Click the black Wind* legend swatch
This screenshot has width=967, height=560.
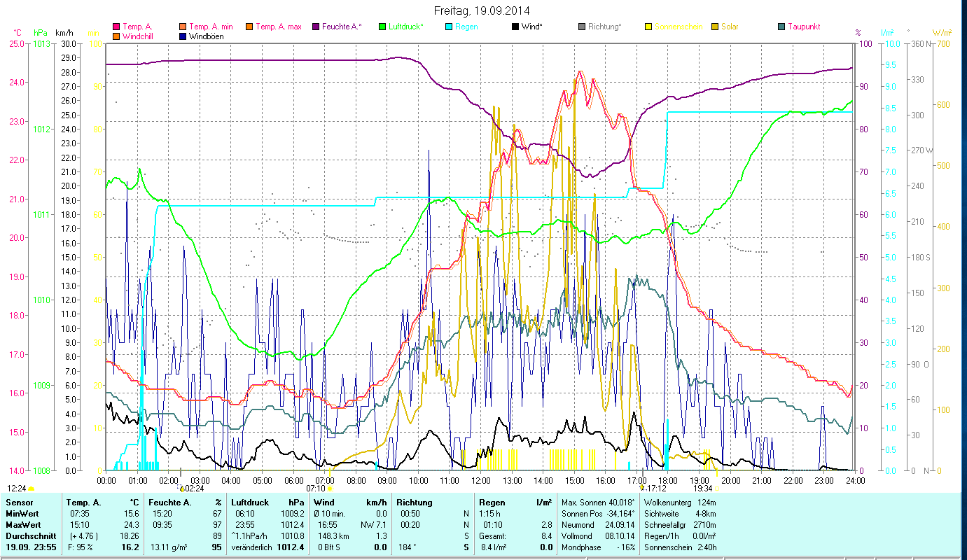coord(515,27)
